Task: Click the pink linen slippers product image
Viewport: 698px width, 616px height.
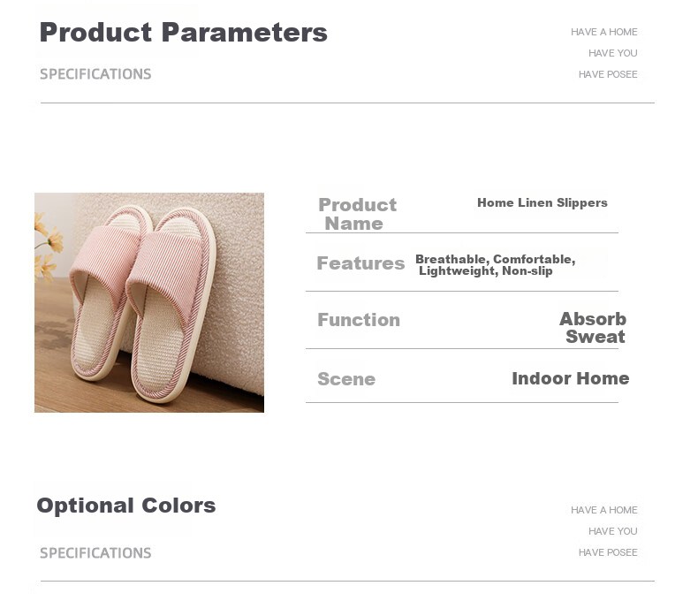Action: [x=149, y=302]
